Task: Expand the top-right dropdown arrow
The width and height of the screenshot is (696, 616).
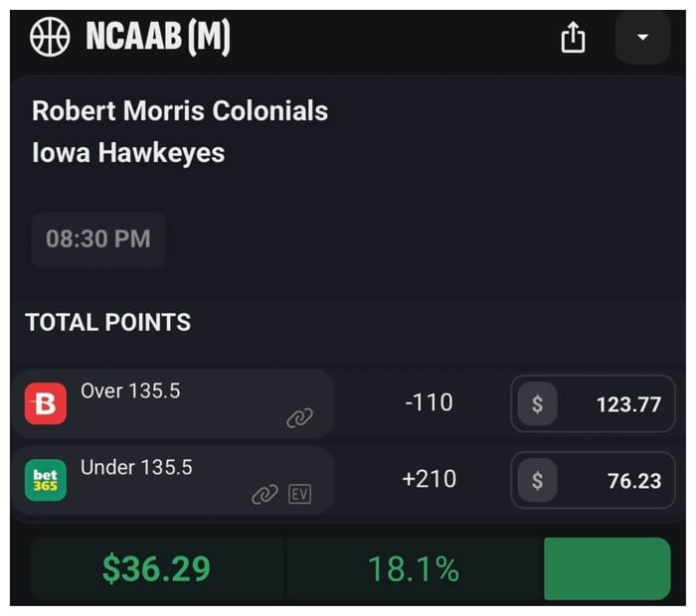Action: coord(642,39)
